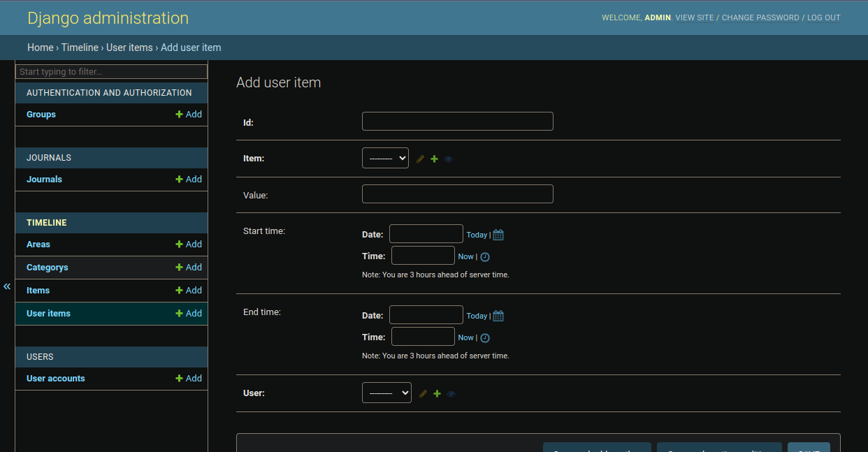Open Journals in the sidebar
868x452 pixels.
point(44,180)
